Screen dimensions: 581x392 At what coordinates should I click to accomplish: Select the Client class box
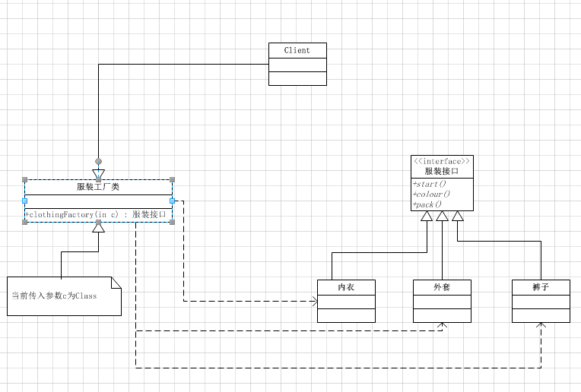297,64
